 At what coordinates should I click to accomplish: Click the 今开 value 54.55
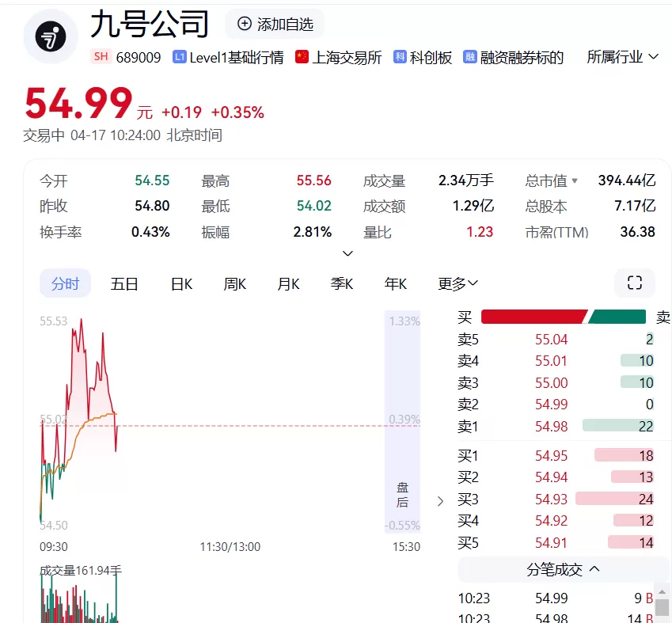[152, 180]
